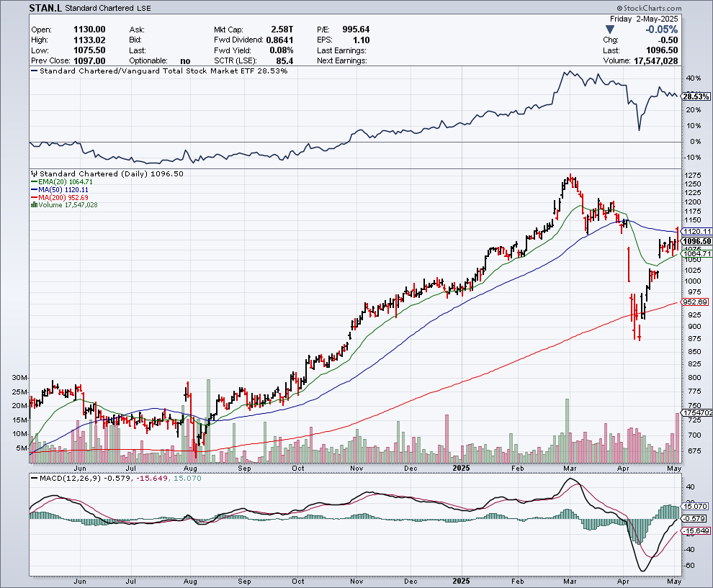Click the Chg value -0.50
713x588 pixels.
tap(668, 40)
